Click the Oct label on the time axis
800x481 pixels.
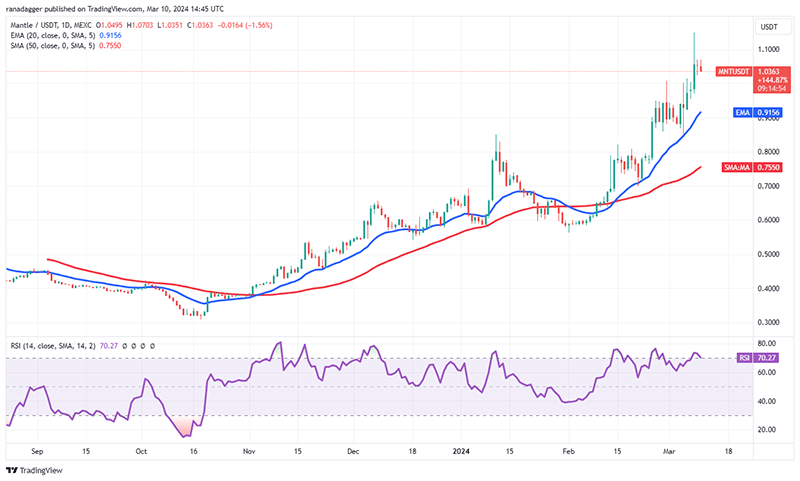(141, 451)
